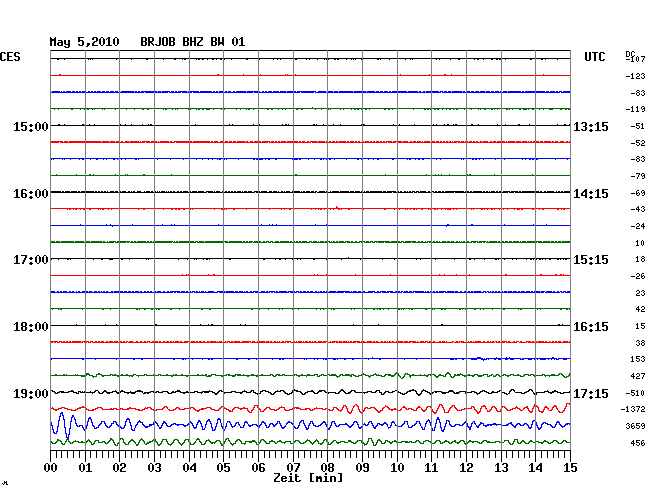Image resolution: width=650 pixels, height=494 pixels.
Task: Click minute axis tick label '06'
Action: tap(258, 467)
